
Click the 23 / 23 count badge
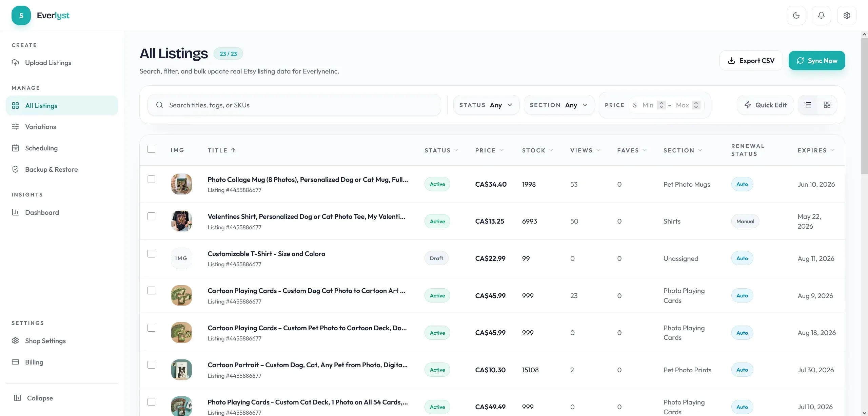228,54
